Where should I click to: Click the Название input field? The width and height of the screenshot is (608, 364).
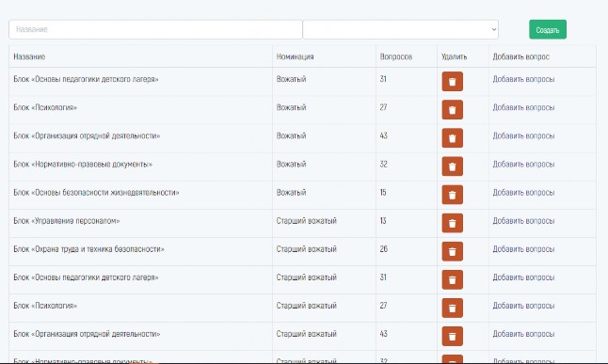coord(155,29)
